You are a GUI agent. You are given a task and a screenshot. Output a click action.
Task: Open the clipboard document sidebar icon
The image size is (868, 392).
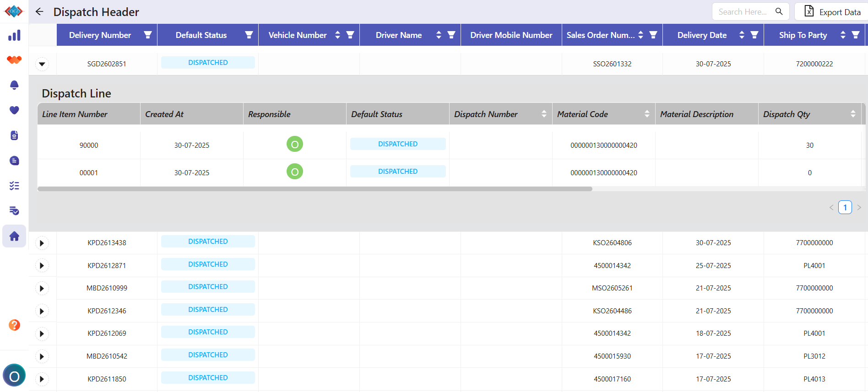tap(14, 135)
